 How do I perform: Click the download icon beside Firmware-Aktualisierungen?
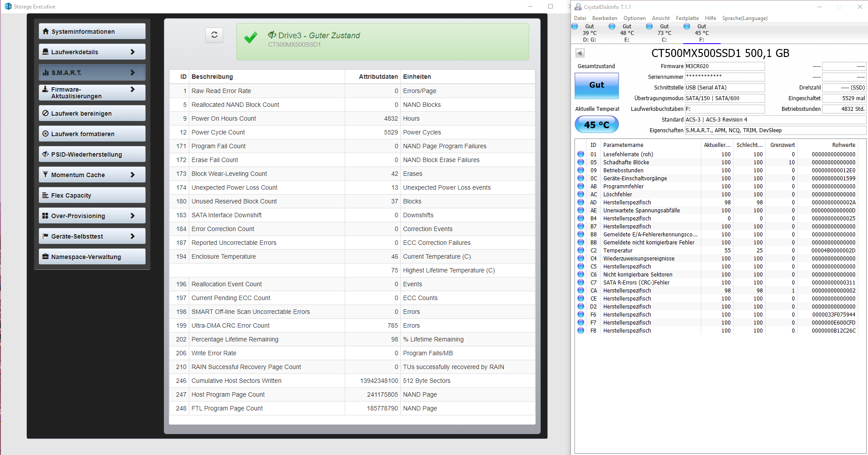[x=45, y=89]
